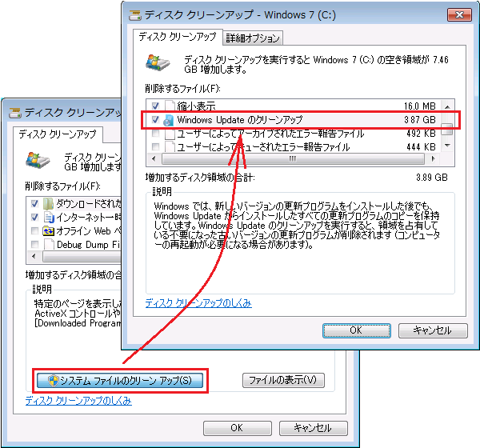Select the 縮小表示 row text
The height and width of the screenshot is (448, 480).
point(196,106)
